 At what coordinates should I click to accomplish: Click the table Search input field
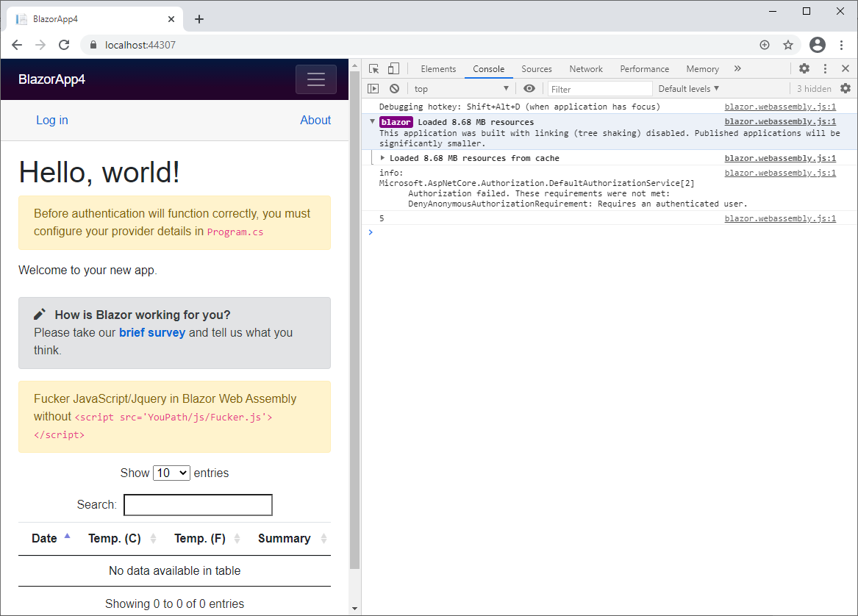coord(198,505)
